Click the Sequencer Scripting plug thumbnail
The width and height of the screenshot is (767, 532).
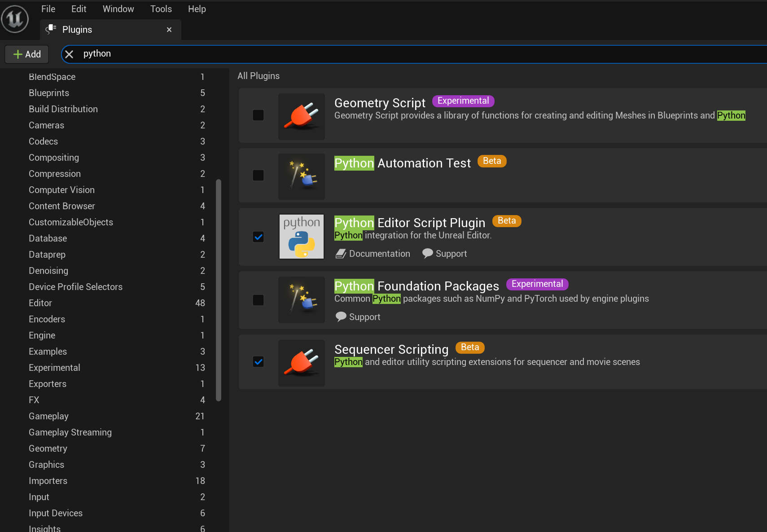302,363
